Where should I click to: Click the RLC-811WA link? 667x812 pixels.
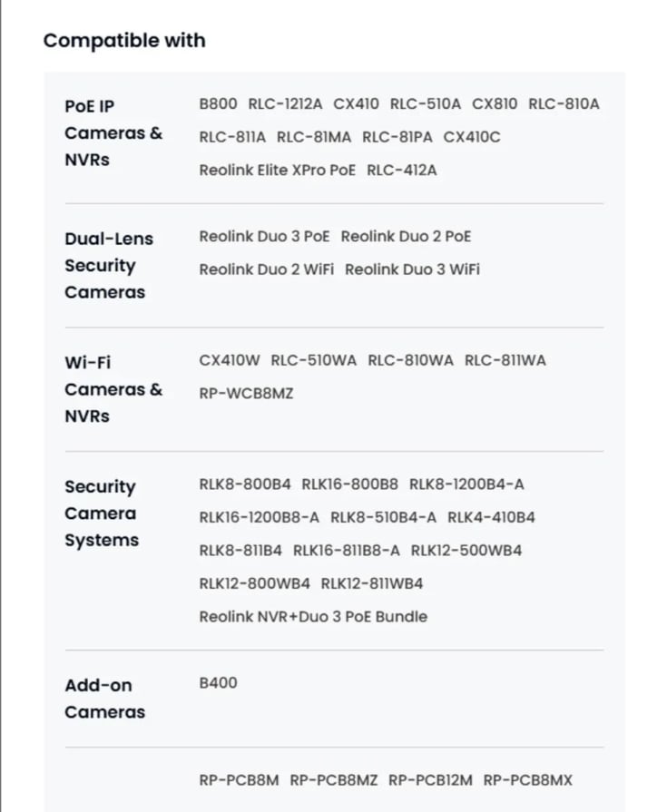(505, 360)
